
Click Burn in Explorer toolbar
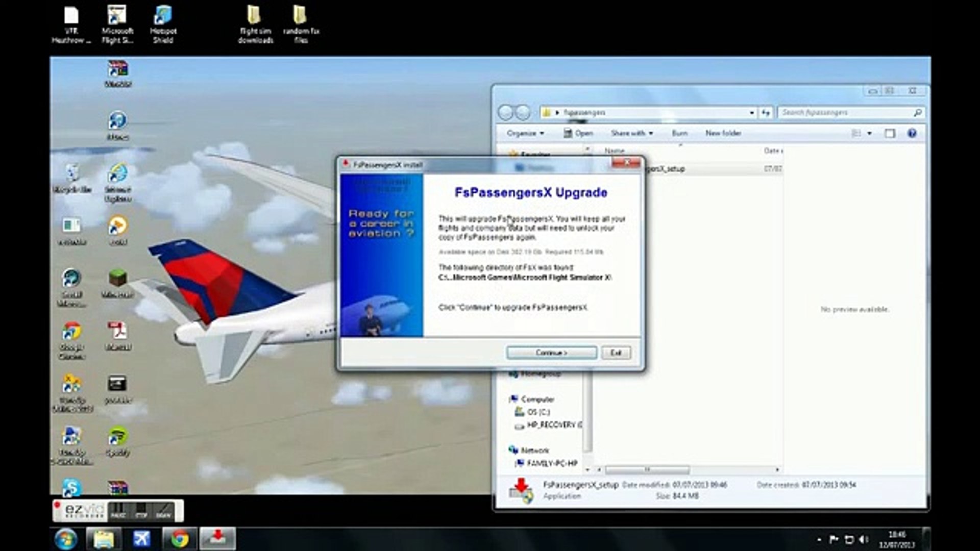coord(679,133)
